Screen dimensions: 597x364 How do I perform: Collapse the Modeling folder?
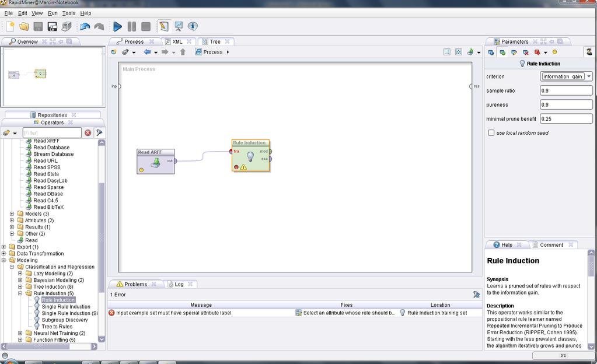[x=4, y=260]
